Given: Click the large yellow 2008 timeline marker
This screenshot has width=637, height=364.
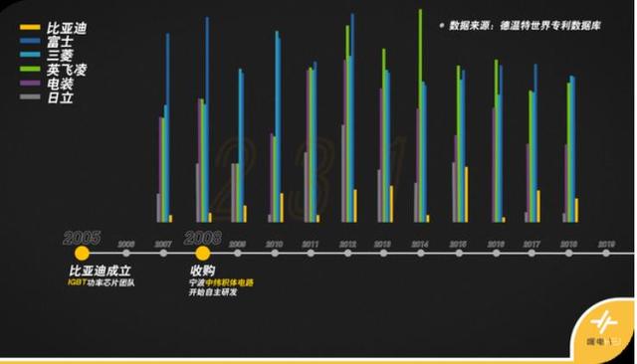Looking at the screenshot, I should (x=202, y=254).
